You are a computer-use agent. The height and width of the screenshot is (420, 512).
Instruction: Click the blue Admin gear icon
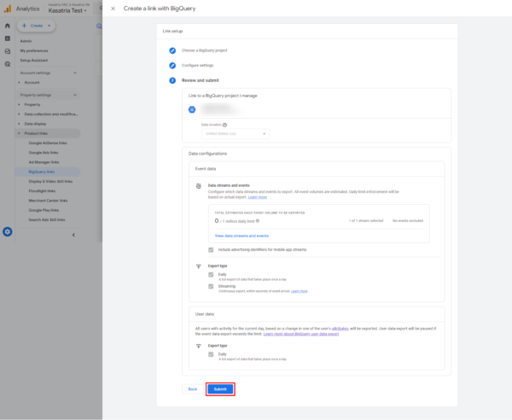point(8,232)
